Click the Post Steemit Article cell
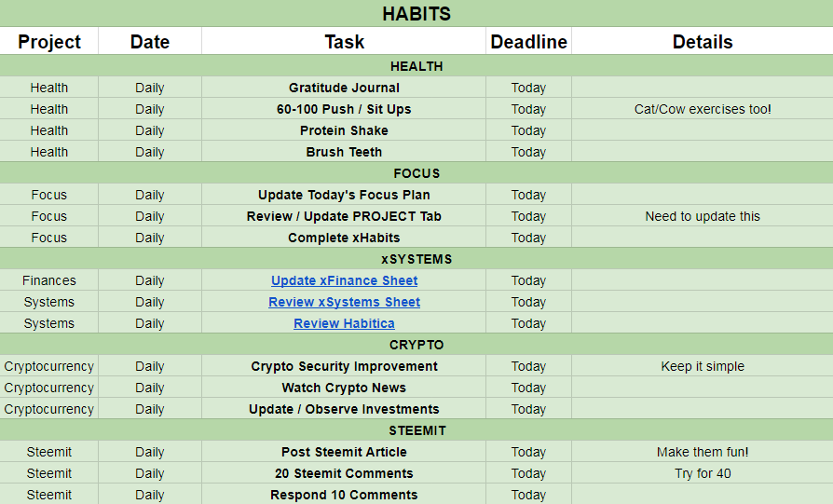The width and height of the screenshot is (833, 504). pyautogui.click(x=344, y=452)
